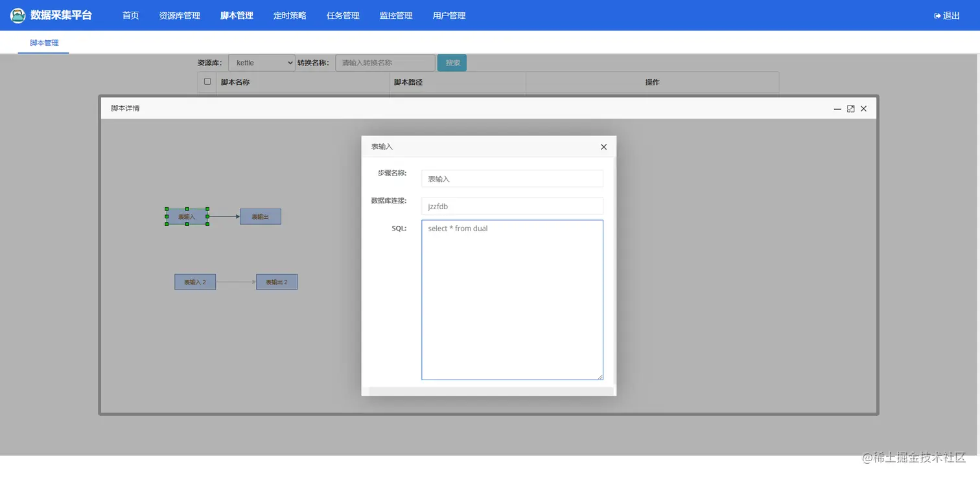
Task: Click inside the SQL text area
Action: pyautogui.click(x=512, y=300)
